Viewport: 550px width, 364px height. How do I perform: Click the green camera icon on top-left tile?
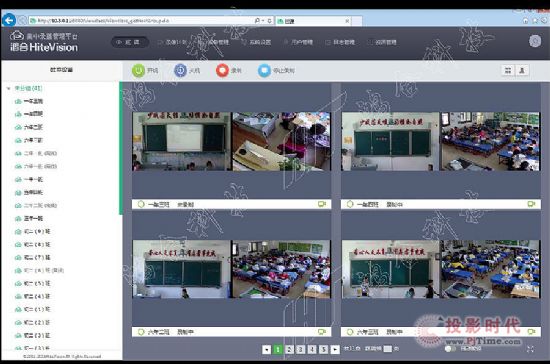[322, 204]
